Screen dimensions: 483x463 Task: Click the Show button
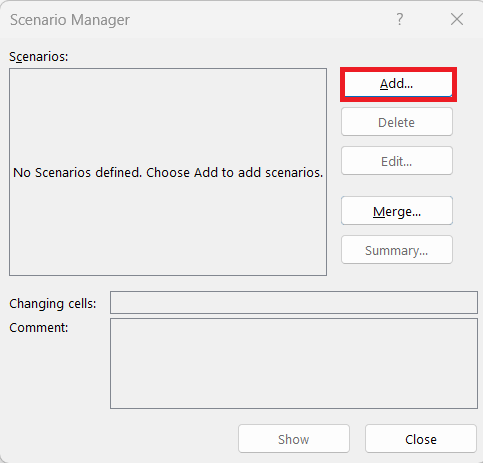coord(294,439)
